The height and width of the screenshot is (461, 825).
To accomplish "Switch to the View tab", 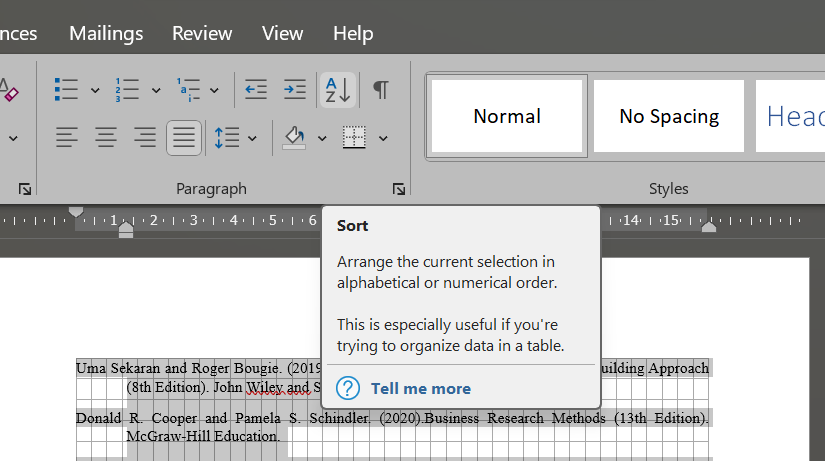I will [283, 34].
